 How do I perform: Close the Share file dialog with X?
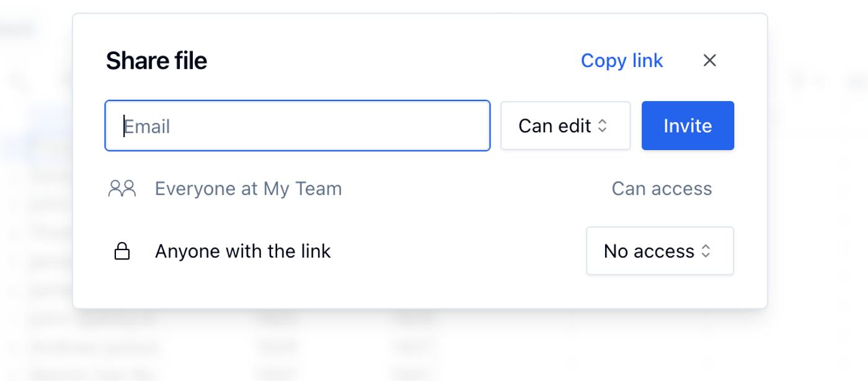coord(709,60)
